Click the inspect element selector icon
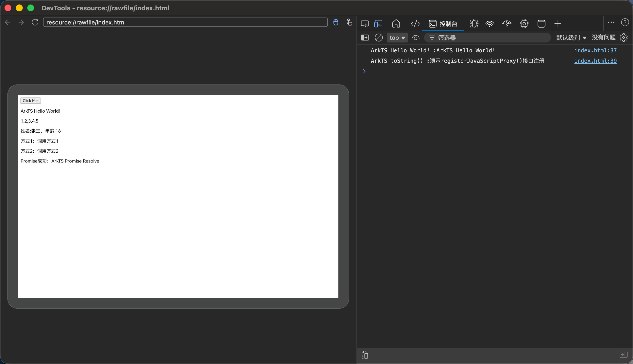The image size is (633, 364). (365, 24)
